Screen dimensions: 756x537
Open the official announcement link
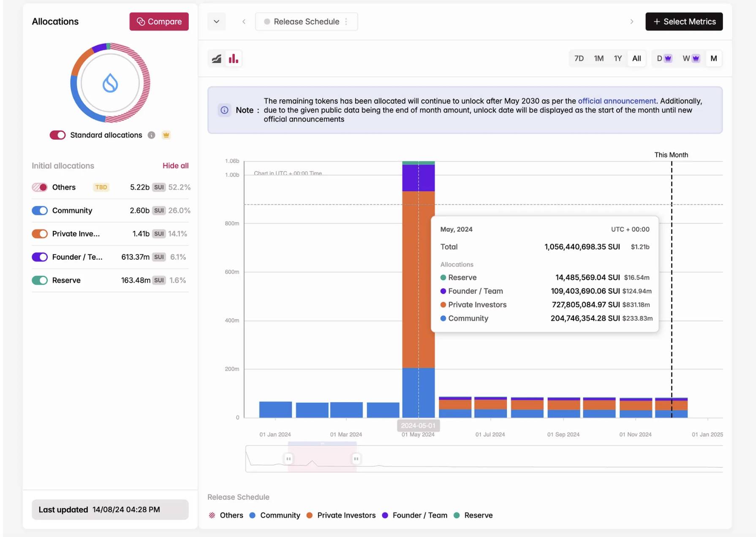click(617, 101)
